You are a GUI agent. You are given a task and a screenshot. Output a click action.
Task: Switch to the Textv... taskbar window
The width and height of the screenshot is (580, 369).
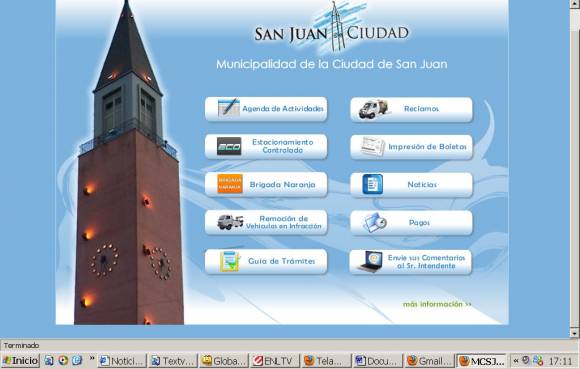tap(173, 361)
